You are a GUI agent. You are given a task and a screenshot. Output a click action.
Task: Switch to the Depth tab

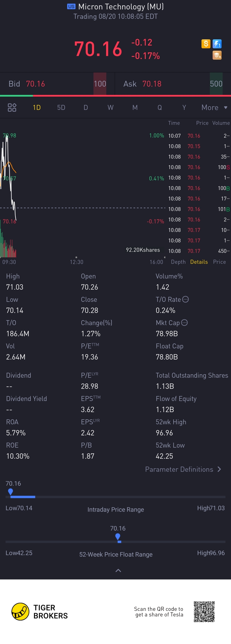click(178, 262)
